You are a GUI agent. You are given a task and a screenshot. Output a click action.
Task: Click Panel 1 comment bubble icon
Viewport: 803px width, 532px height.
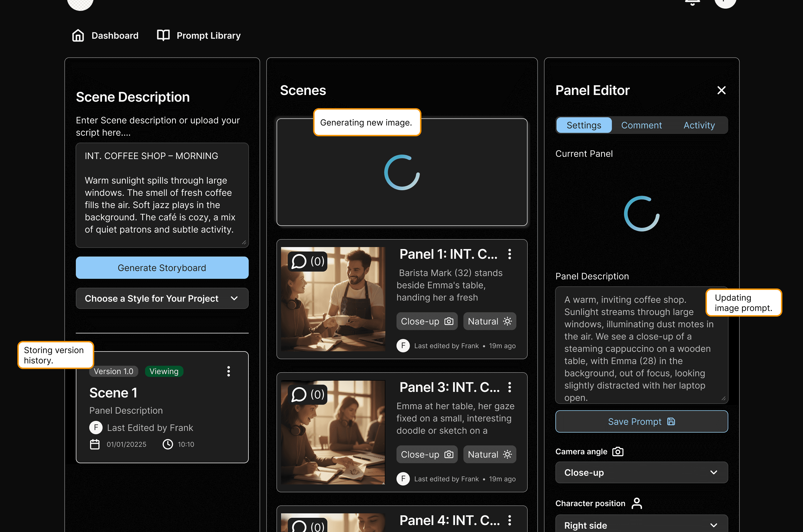point(299,261)
